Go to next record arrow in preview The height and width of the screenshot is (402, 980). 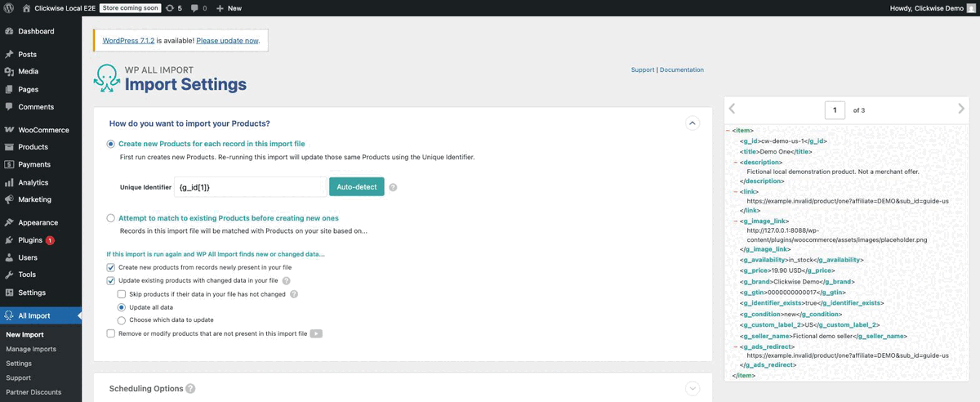[961, 109]
